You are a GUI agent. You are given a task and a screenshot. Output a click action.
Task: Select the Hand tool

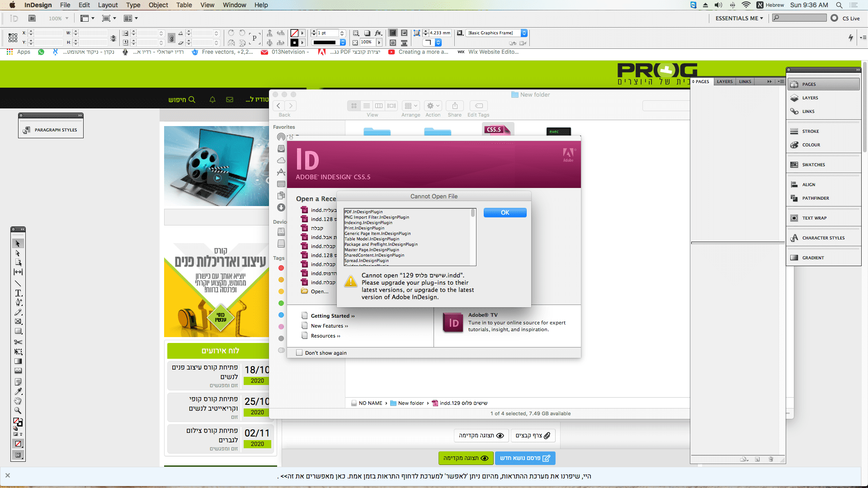coord(18,401)
